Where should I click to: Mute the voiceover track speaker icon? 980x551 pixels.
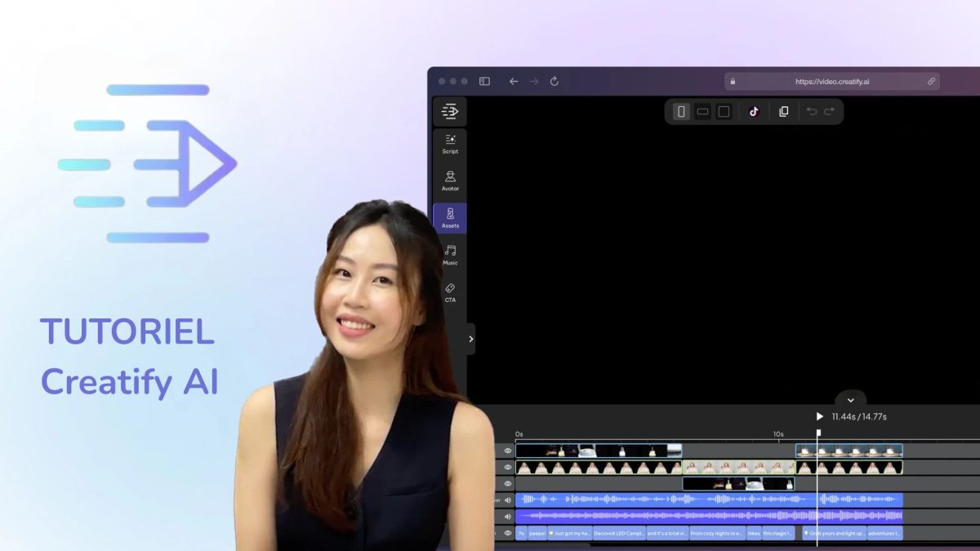[507, 500]
